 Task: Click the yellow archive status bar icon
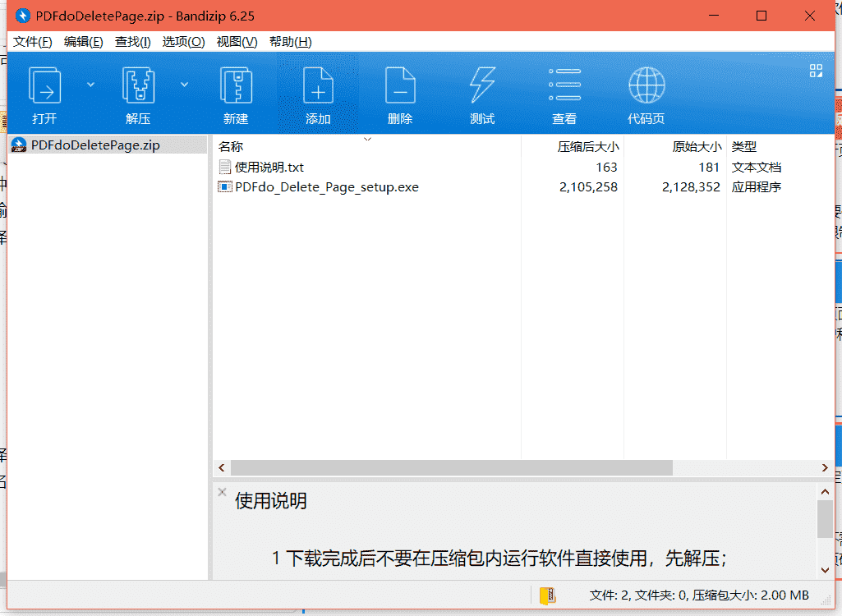click(x=548, y=595)
